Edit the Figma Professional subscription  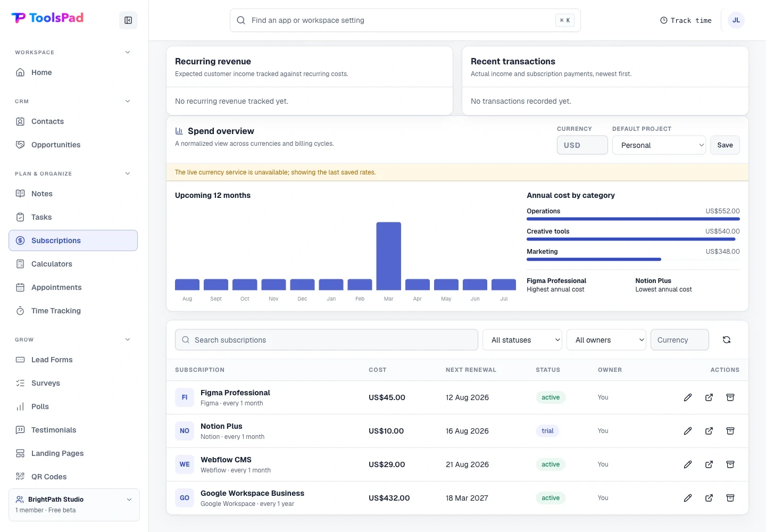point(688,397)
